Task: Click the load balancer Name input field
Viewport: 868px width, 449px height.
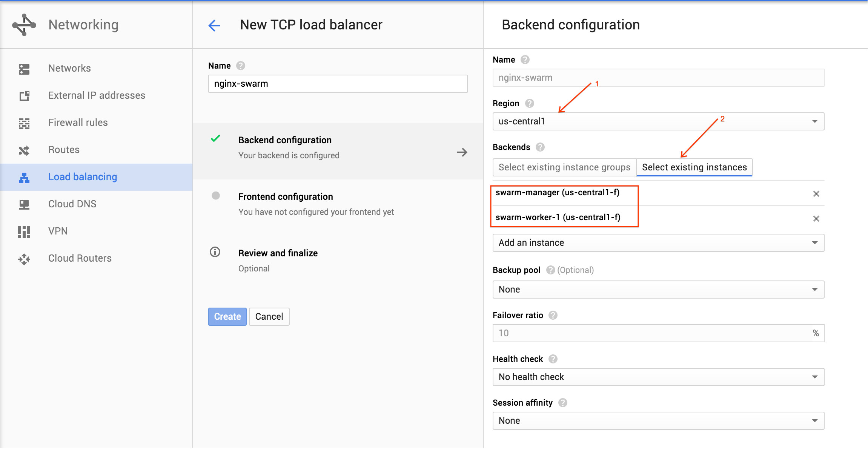Action: [x=338, y=84]
